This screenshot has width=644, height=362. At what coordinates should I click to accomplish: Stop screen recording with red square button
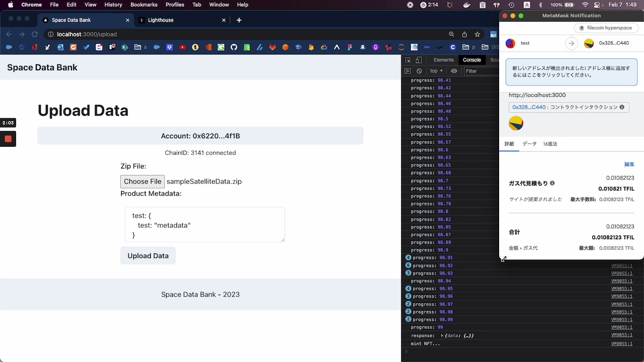(8, 139)
